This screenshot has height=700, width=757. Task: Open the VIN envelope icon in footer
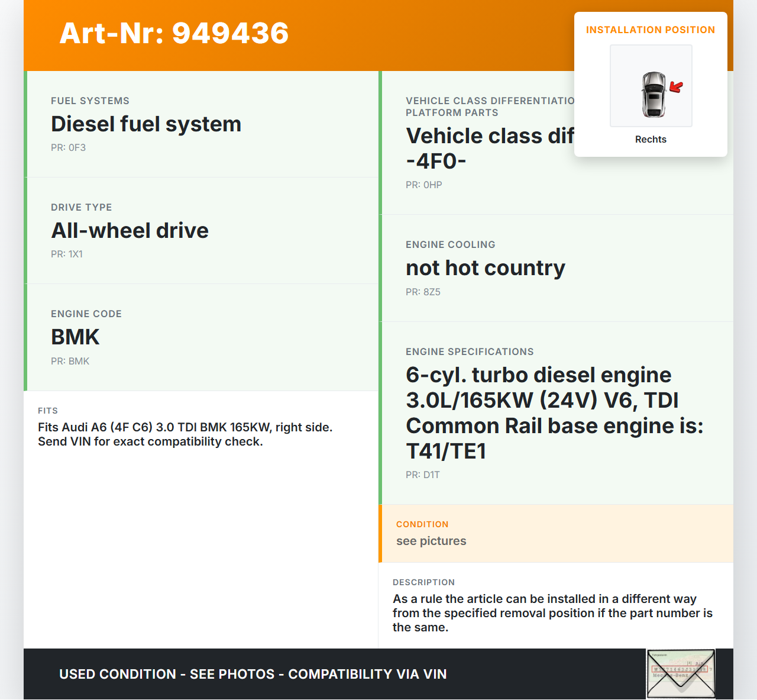681,674
